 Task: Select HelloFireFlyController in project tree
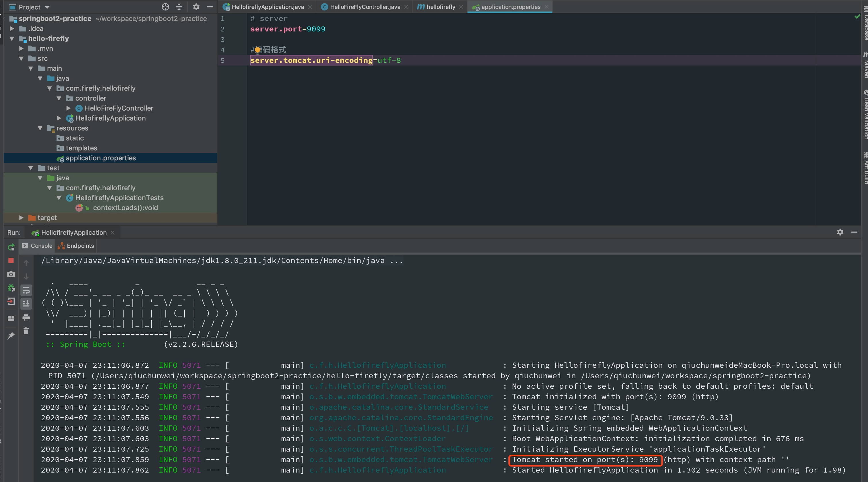pos(119,108)
